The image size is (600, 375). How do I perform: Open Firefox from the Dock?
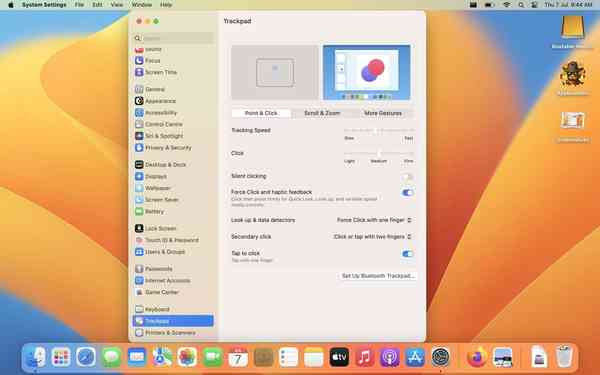(477, 357)
